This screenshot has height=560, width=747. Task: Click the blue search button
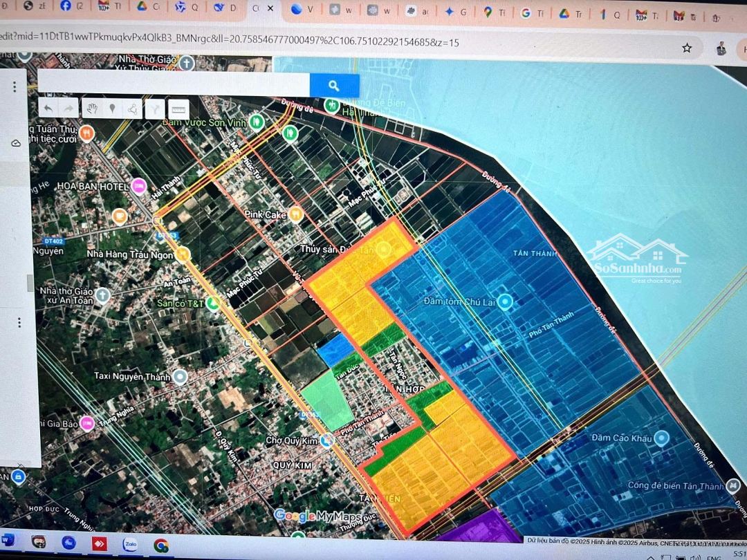click(334, 86)
